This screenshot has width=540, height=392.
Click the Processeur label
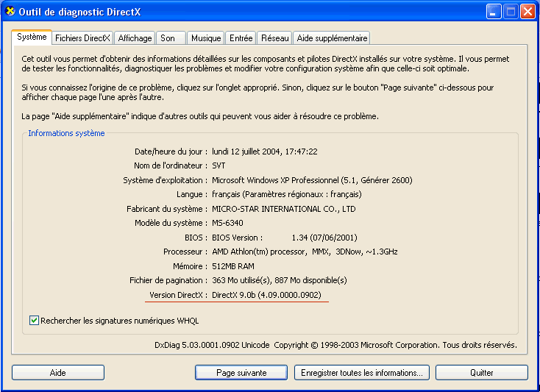185,252
